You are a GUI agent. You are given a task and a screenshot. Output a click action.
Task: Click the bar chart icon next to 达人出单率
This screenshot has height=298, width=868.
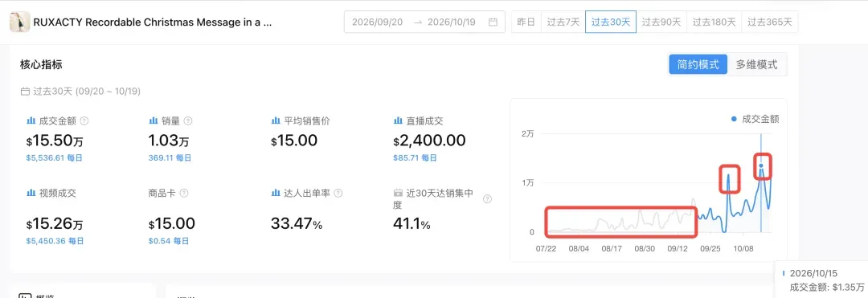tap(276, 193)
